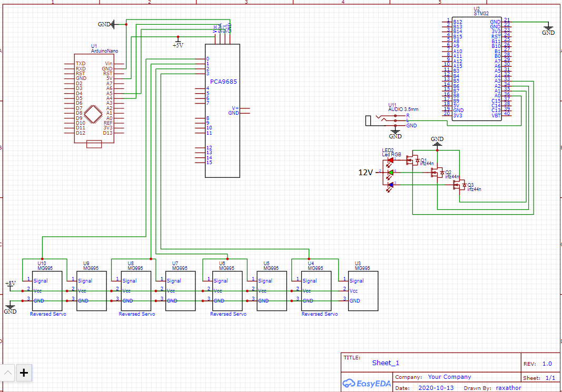Click Arduino pin label TXD

81,64
